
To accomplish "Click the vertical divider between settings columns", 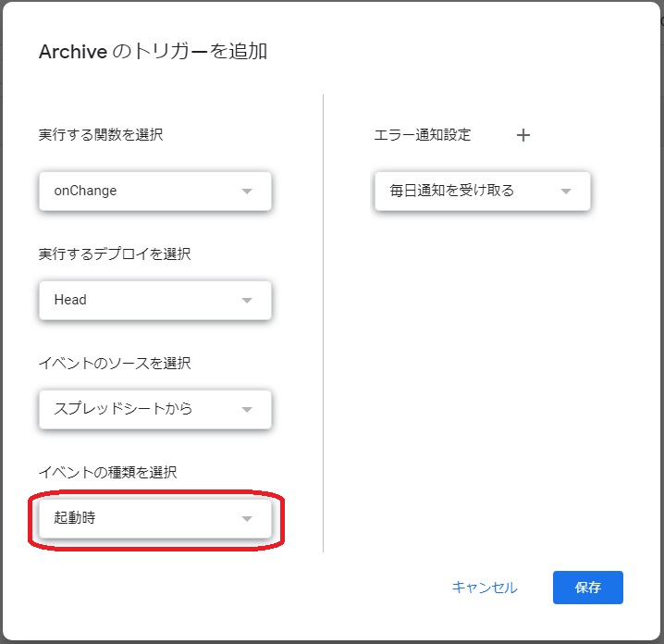I will click(x=323, y=323).
